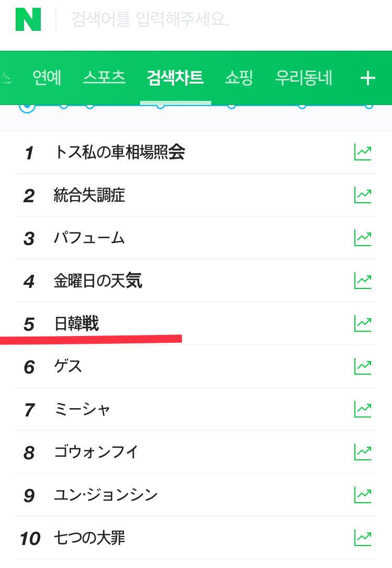This screenshot has width=392, height=568.
Task: View trend chart icon for ゲス
Action: coord(363,367)
